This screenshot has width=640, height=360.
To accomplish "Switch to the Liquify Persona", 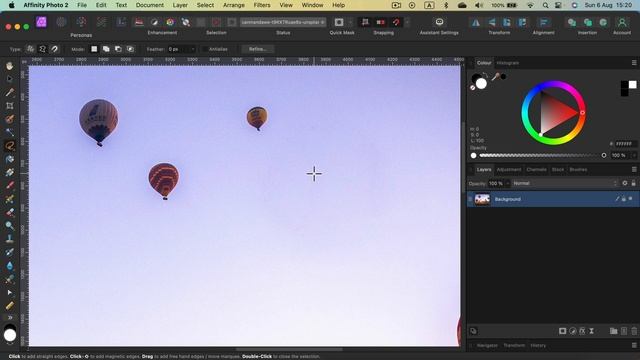I will click(x=61, y=22).
